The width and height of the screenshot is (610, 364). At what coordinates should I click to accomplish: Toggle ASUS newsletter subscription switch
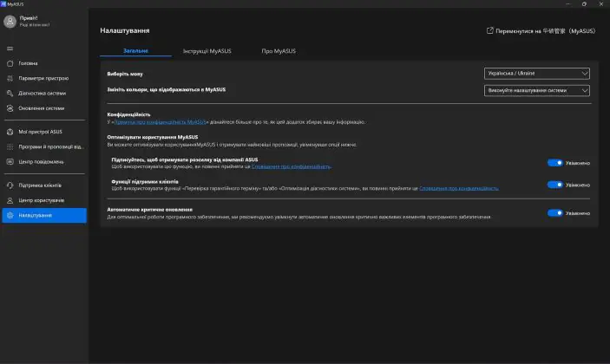pos(554,163)
